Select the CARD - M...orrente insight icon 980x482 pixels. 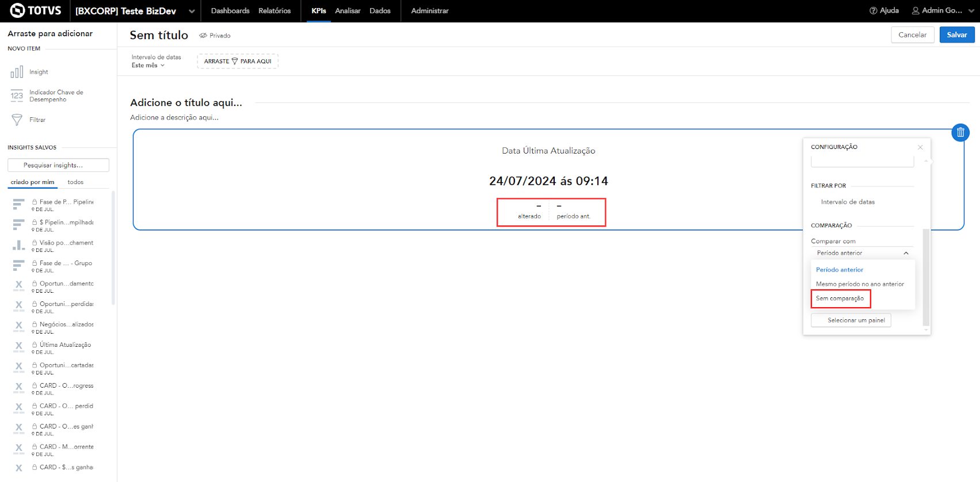pyautogui.click(x=18, y=449)
